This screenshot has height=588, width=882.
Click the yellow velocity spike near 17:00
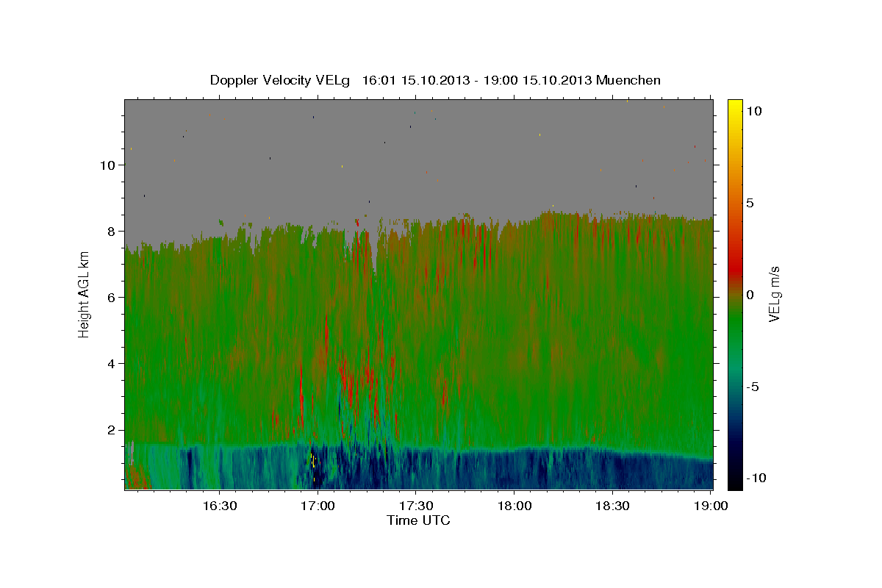[312, 462]
